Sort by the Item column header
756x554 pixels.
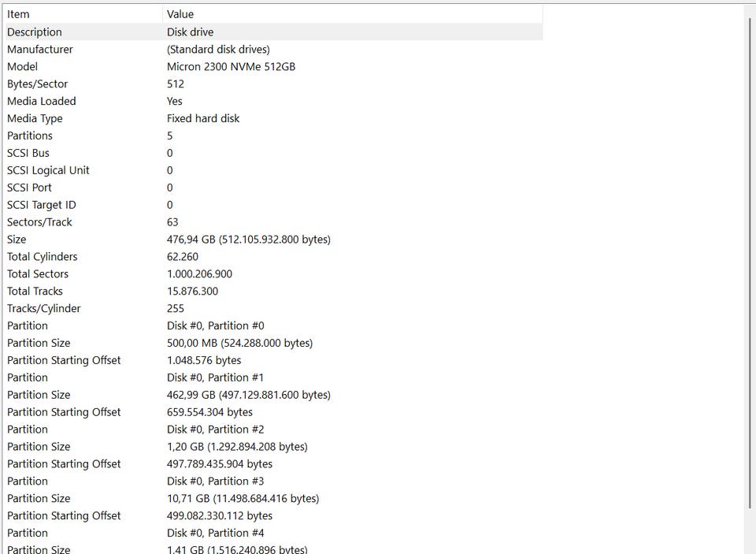[x=83, y=14]
